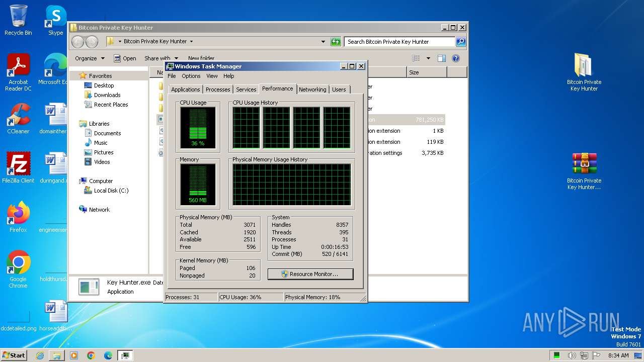Launch Firefox desktop shortcut
Image resolution: width=644 pixels, height=362 pixels.
pyautogui.click(x=18, y=217)
